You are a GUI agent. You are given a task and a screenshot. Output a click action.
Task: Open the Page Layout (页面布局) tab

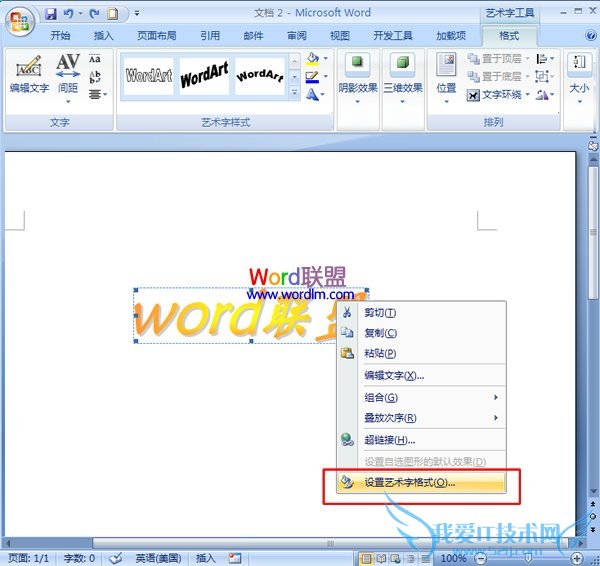click(156, 35)
